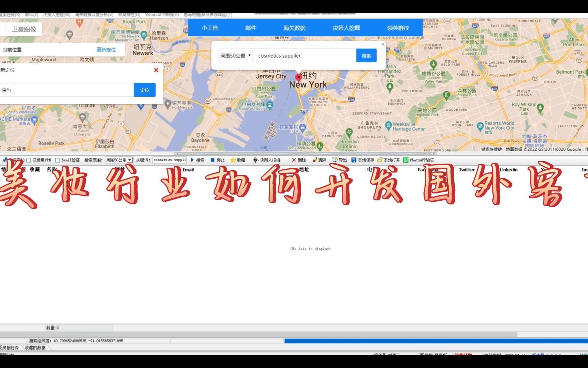588x368 pixels.
Task: Open 决策人挖掘 from the toolbar
Action: click(x=267, y=160)
